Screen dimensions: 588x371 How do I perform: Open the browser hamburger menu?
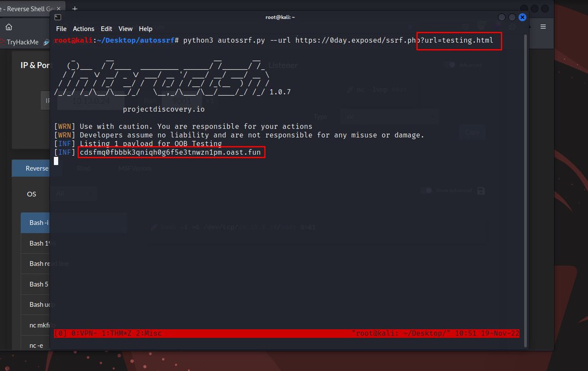543,27
